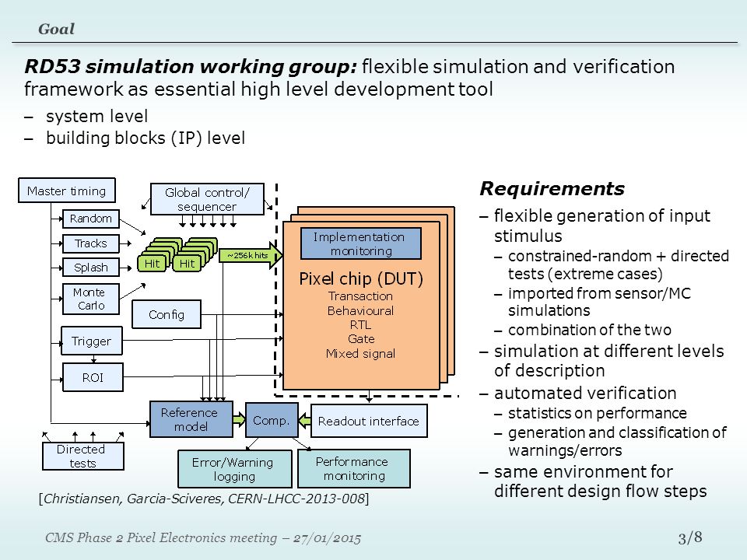Click 'generation and classification of warnings/errors'

pos(617,442)
